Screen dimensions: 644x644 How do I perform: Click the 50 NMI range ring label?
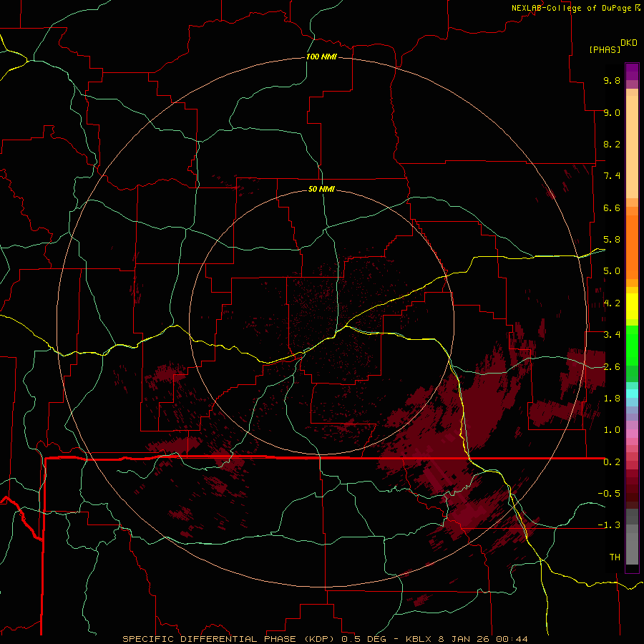(x=321, y=189)
